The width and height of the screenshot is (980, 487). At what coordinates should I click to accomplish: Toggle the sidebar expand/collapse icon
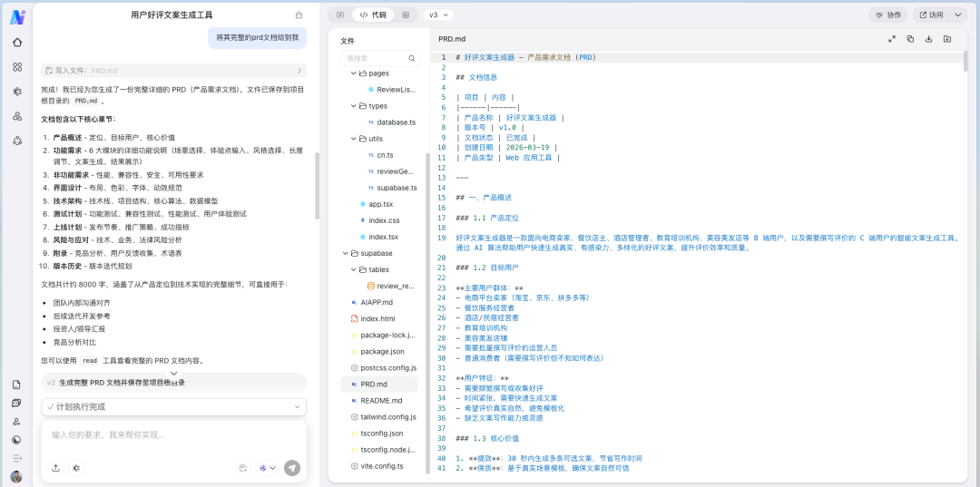pyautogui.click(x=16, y=458)
